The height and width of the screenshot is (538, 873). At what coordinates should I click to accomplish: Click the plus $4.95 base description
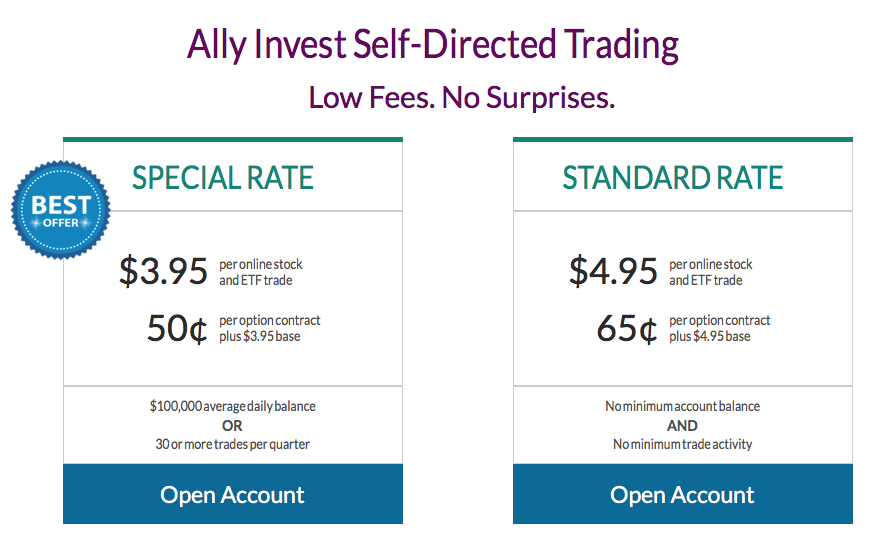pos(709,336)
